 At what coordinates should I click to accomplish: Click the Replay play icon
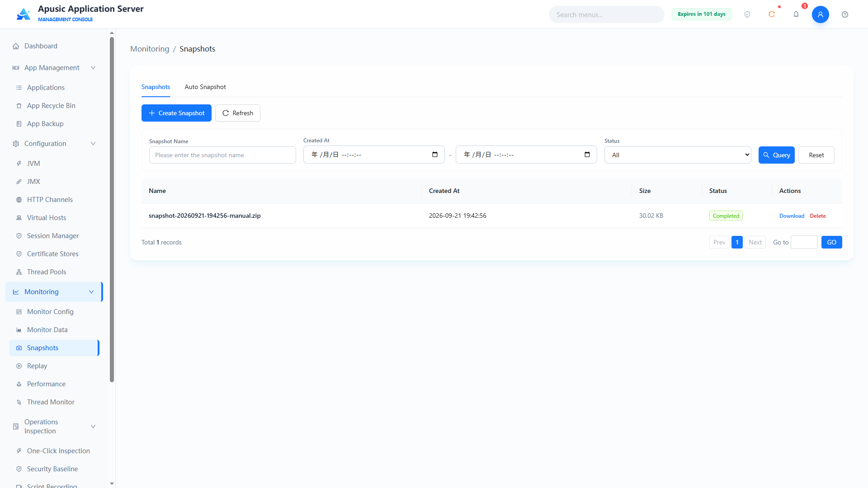(19, 366)
